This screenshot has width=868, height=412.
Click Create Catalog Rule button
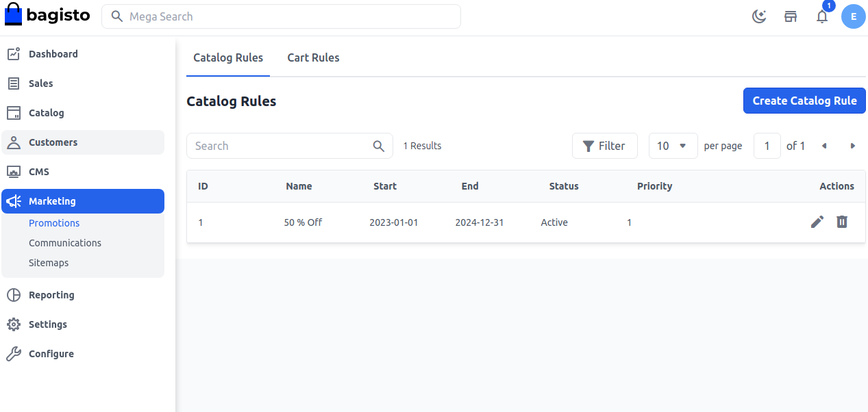point(804,101)
